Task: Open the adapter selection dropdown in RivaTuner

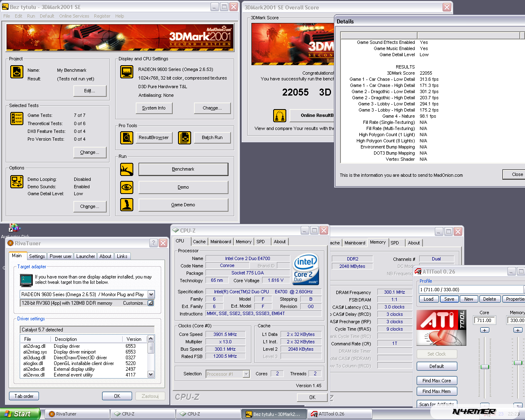Action: pos(151,294)
